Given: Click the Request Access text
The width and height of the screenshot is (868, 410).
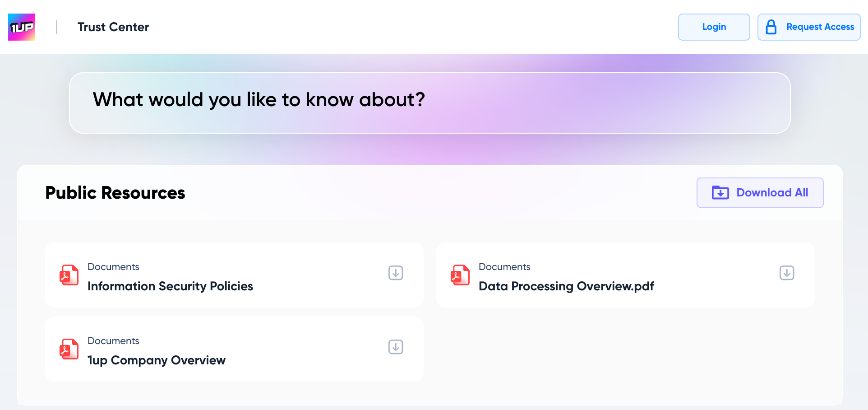Looking at the screenshot, I should point(820,27).
